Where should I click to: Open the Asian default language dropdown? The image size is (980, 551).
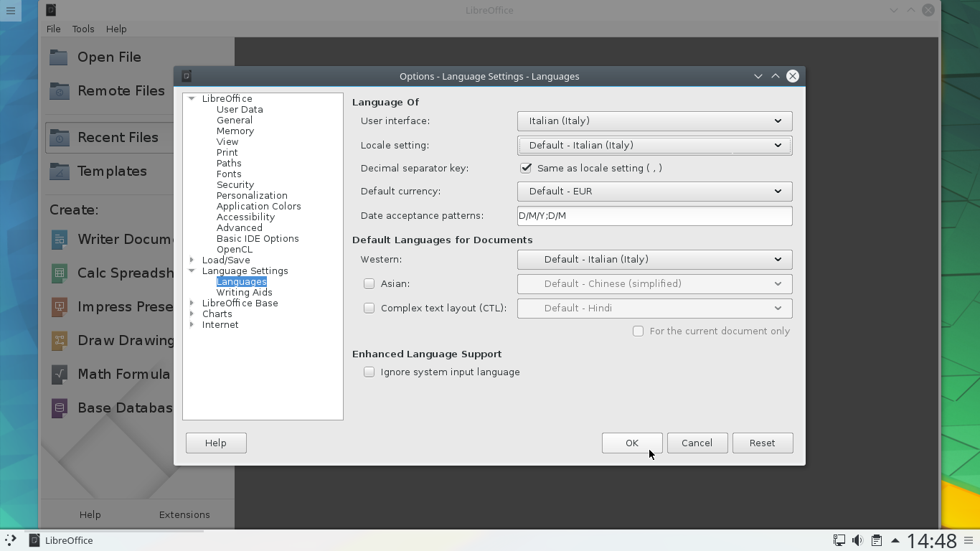coord(654,283)
